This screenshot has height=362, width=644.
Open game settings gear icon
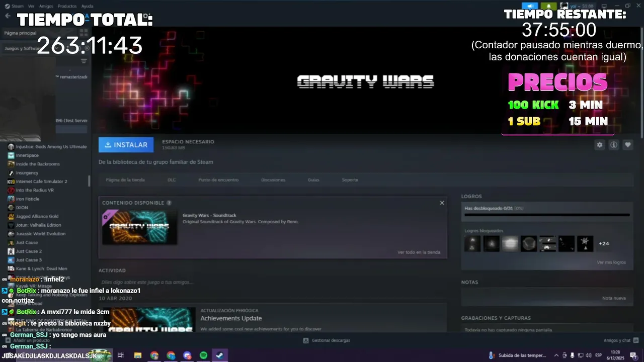click(599, 145)
